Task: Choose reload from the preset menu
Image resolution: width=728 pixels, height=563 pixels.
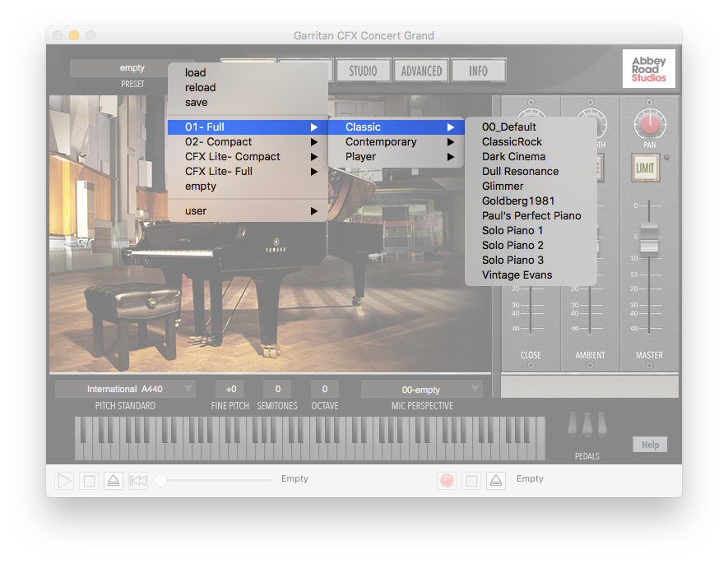Action: [x=248, y=88]
